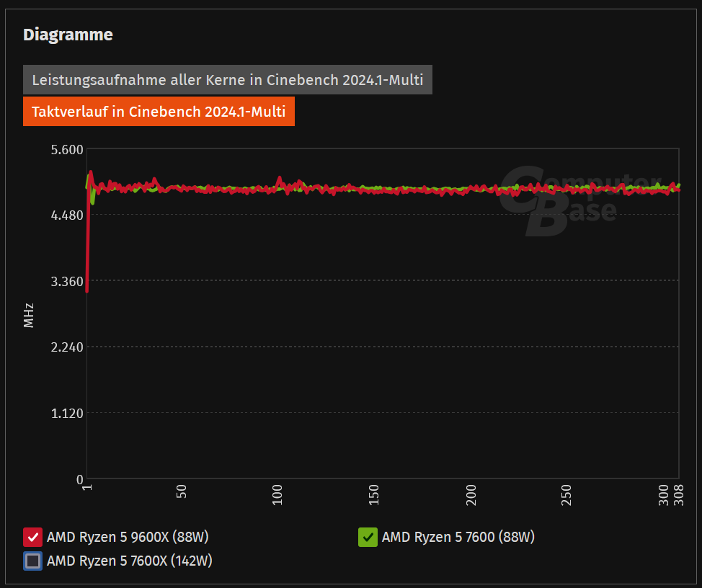Click the red line's initial low point near 3.360

87,291
